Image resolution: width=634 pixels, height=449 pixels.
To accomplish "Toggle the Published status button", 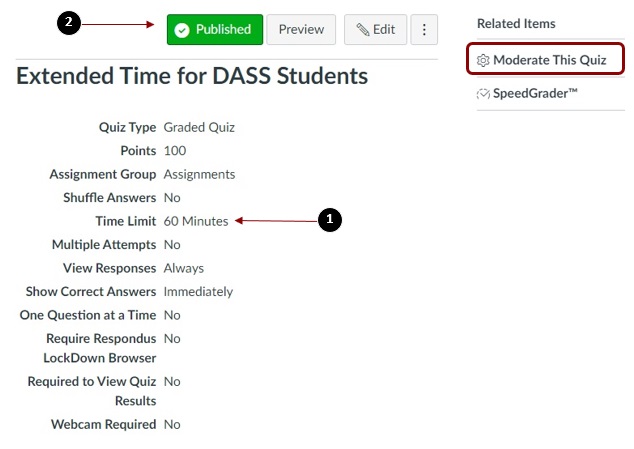I will click(215, 30).
